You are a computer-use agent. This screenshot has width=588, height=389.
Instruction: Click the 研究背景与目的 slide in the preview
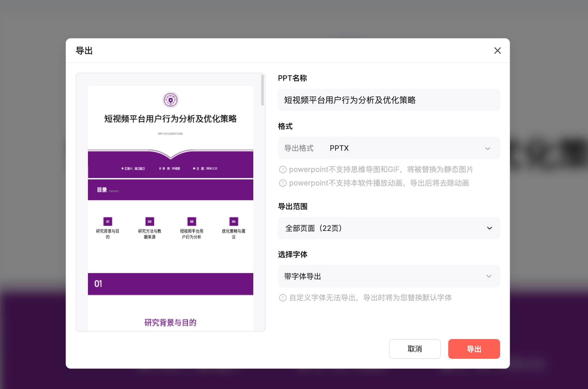[x=170, y=322]
